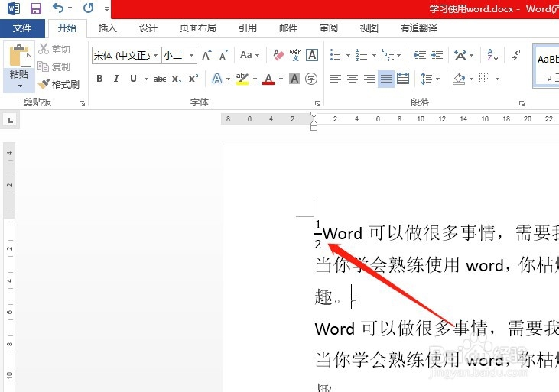Decrease font size with shrink font icon

click(224, 55)
